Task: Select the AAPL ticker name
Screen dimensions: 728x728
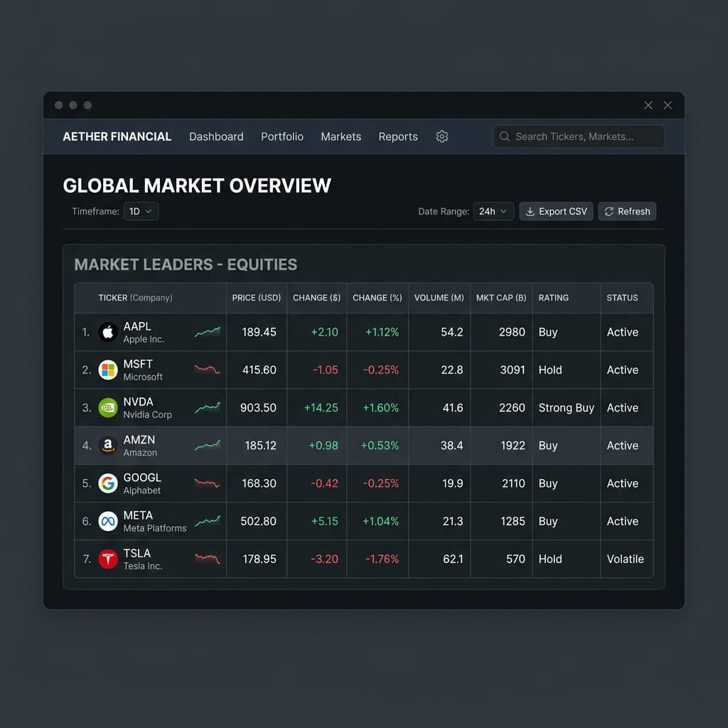Action: 137,326
